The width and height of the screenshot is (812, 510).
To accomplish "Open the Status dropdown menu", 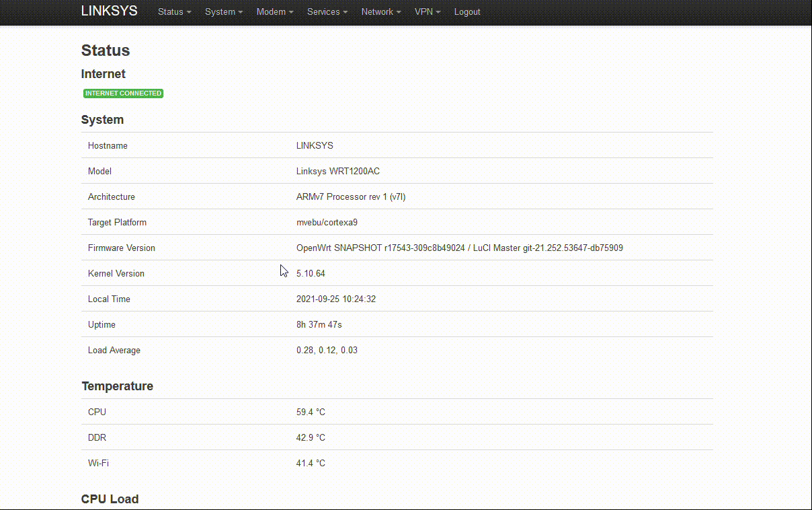I will coord(175,11).
